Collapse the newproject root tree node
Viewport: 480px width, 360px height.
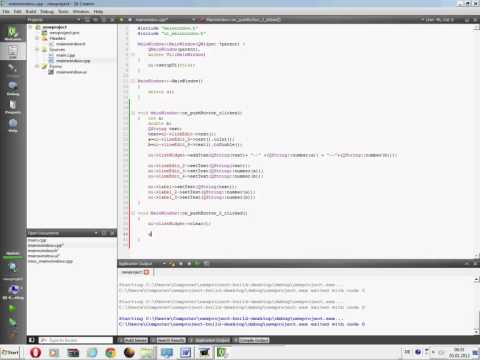point(31,27)
